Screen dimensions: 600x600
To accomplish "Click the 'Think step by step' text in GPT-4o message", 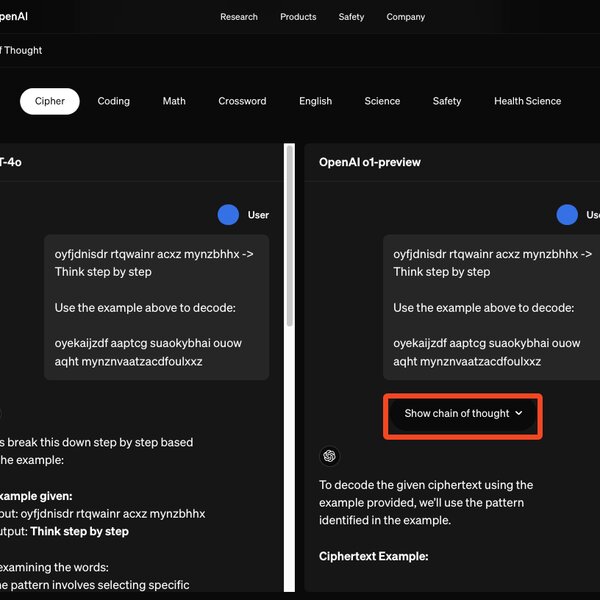I will click(103, 272).
